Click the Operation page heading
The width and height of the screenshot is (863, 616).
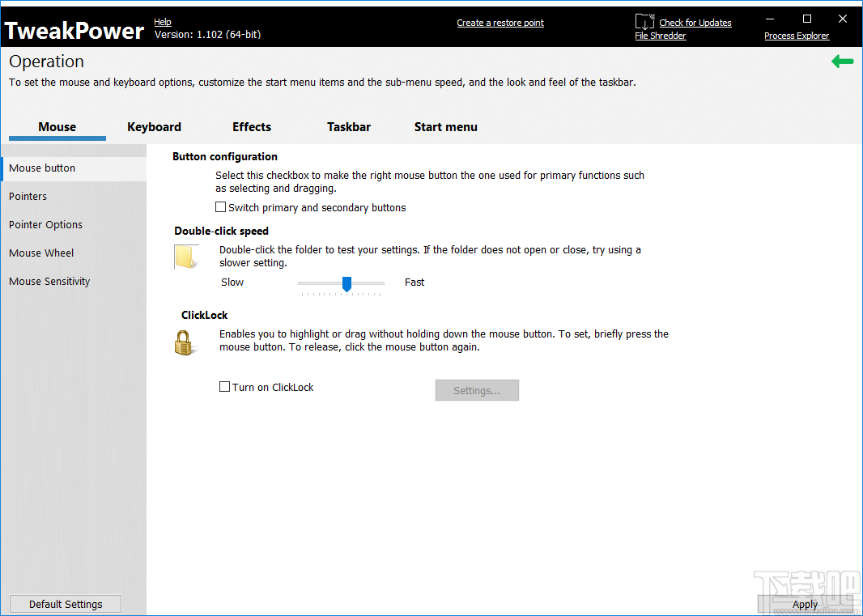coord(46,62)
